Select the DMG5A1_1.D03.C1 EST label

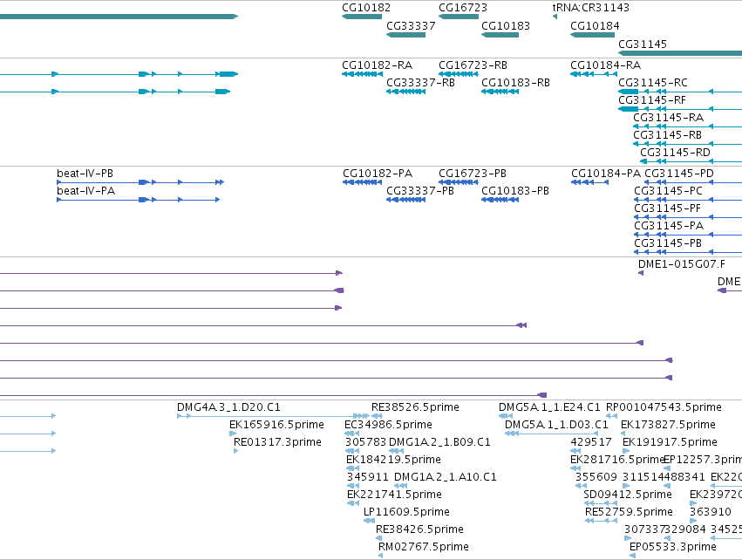click(556, 425)
